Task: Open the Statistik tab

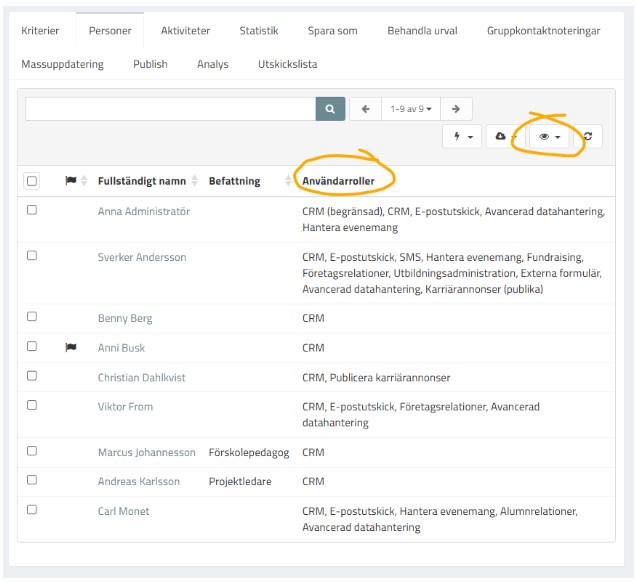Action: click(258, 31)
